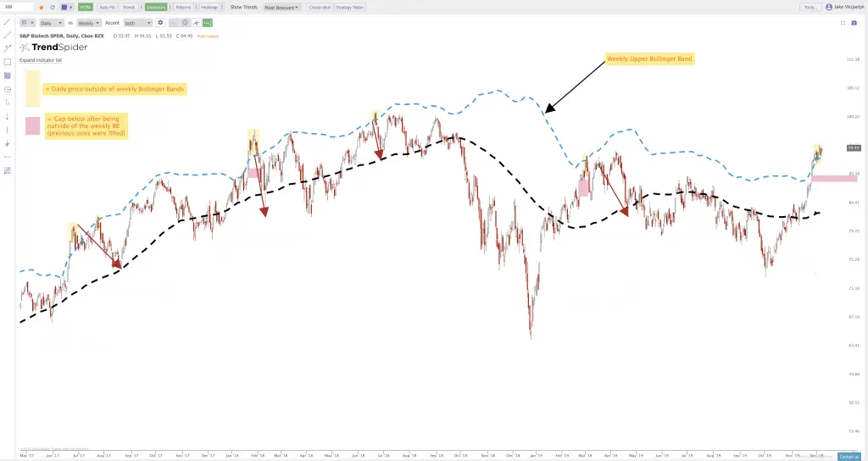The image size is (868, 461).
Task: Click the Jake Wujastyk account name
Action: pos(848,7)
